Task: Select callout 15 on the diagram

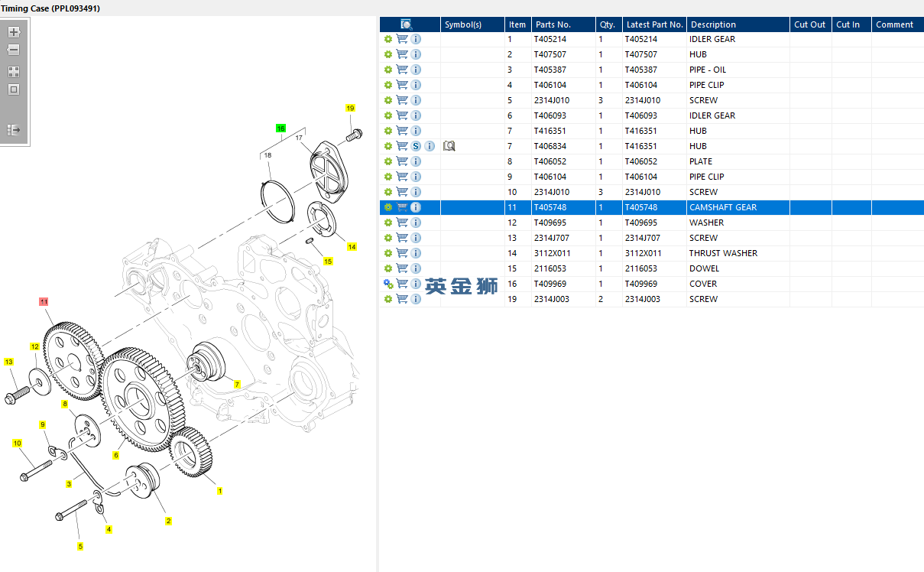Action: [328, 261]
